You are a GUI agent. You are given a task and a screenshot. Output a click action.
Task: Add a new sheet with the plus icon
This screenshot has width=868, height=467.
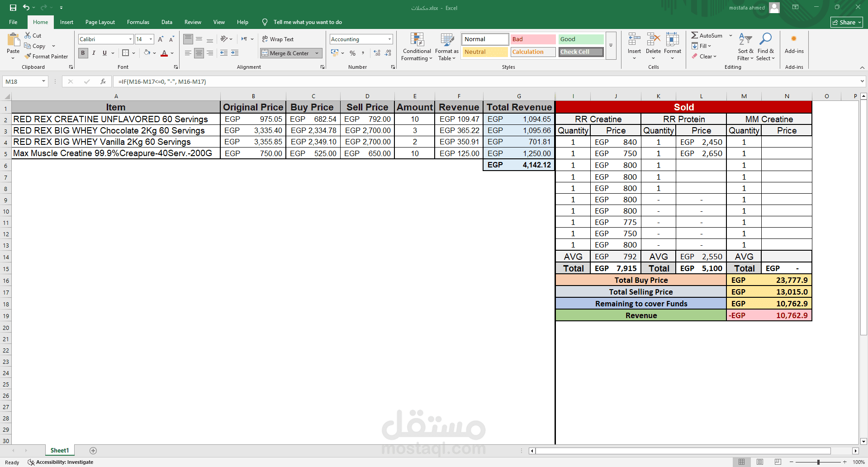click(x=93, y=450)
